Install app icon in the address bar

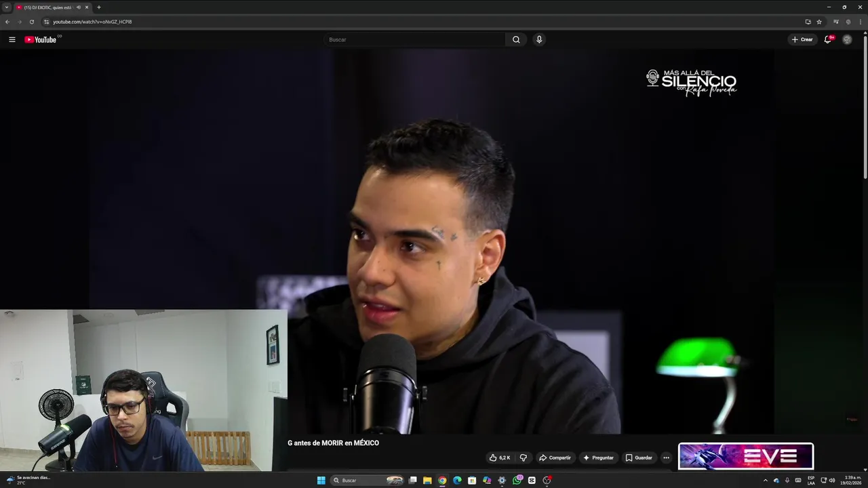click(808, 22)
